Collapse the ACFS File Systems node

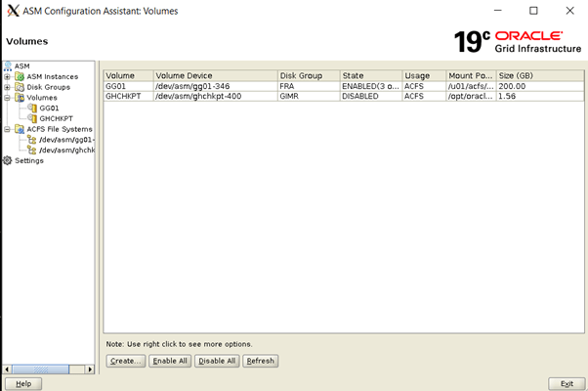pos(8,129)
